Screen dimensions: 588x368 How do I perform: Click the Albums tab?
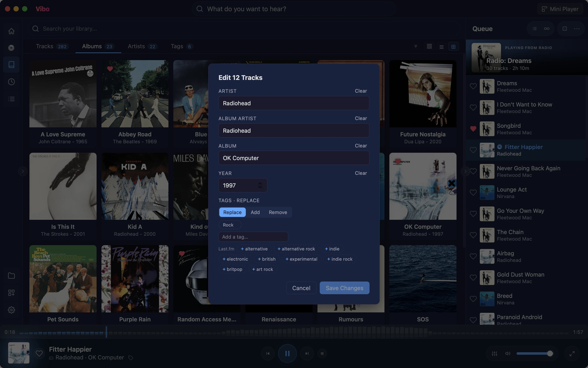coord(98,46)
